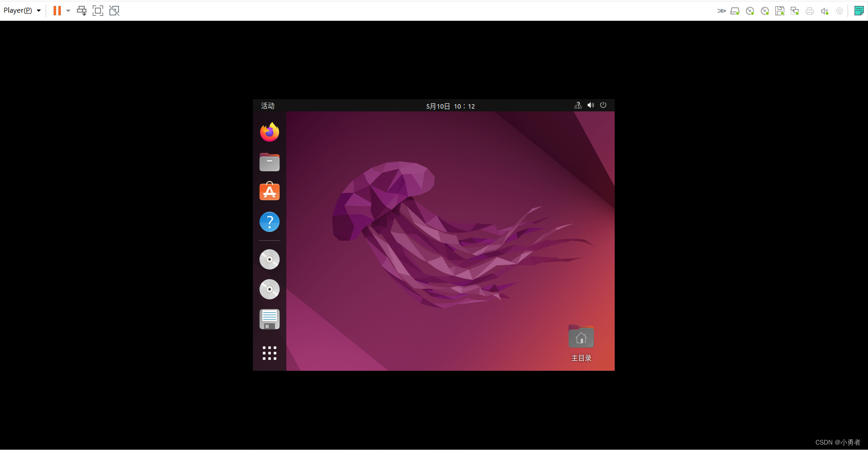
Task: Open the Ubuntu power menu icon
Action: point(603,105)
